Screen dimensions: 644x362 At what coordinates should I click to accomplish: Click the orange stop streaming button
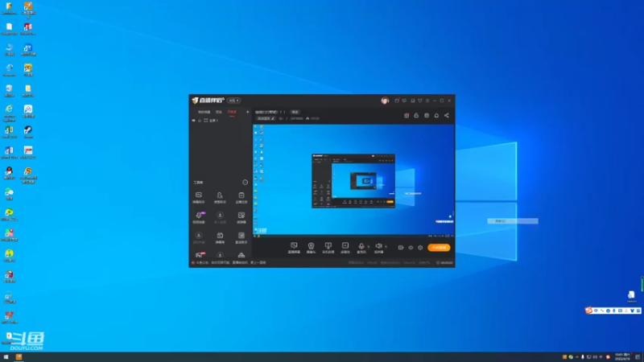[439, 248]
